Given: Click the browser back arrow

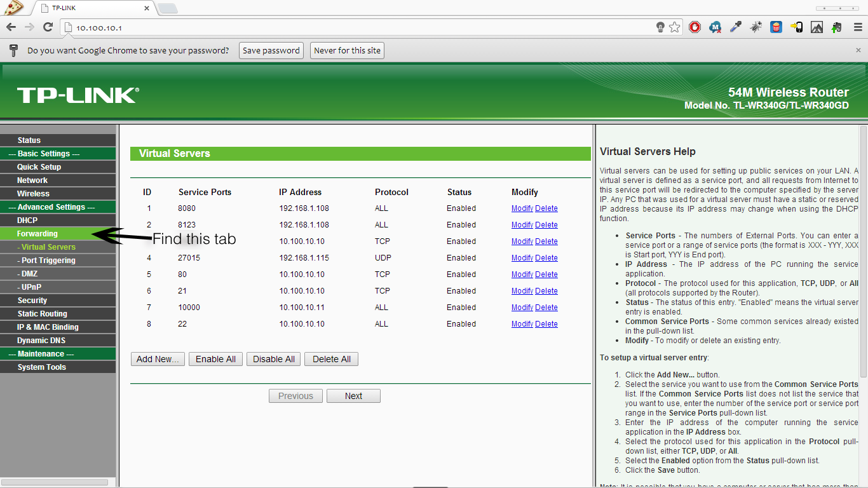Looking at the screenshot, I should click(x=11, y=27).
